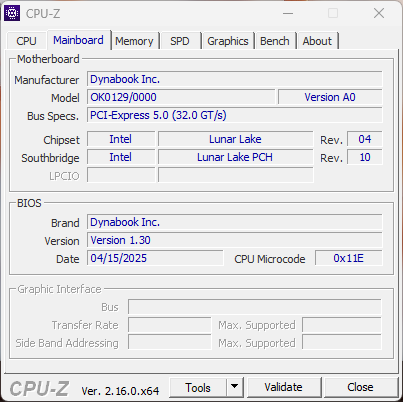The width and height of the screenshot is (403, 402).
Task: Click the BIOS Version 1.30 field
Action: [235, 240]
